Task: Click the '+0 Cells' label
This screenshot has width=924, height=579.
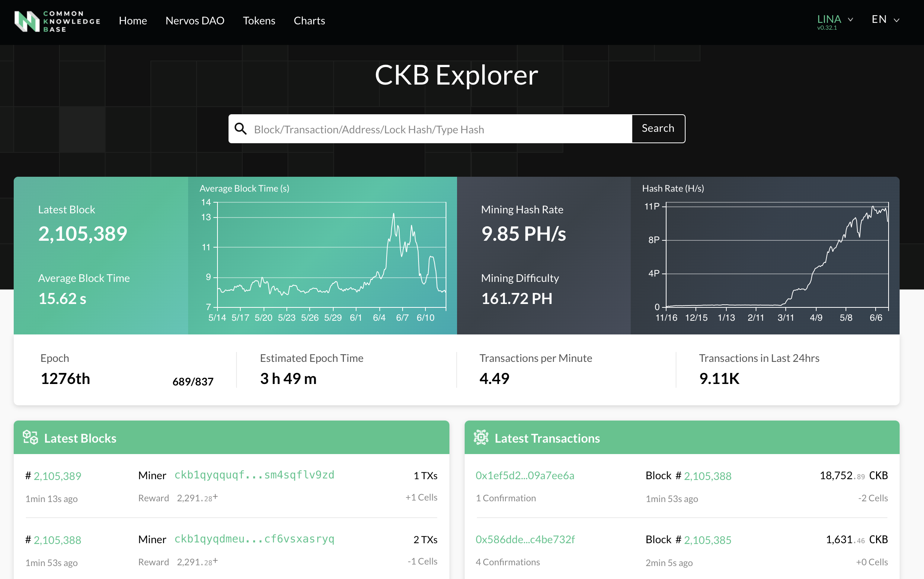Action: 872,562
